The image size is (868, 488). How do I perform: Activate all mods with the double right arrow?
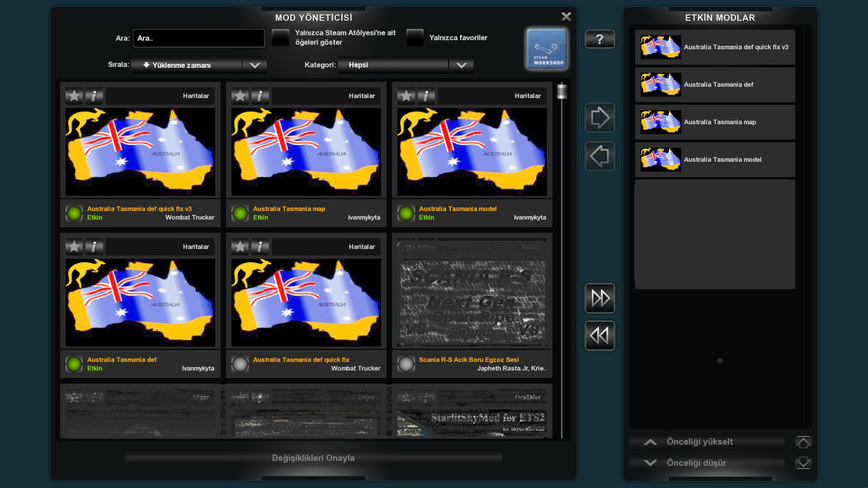pos(599,298)
